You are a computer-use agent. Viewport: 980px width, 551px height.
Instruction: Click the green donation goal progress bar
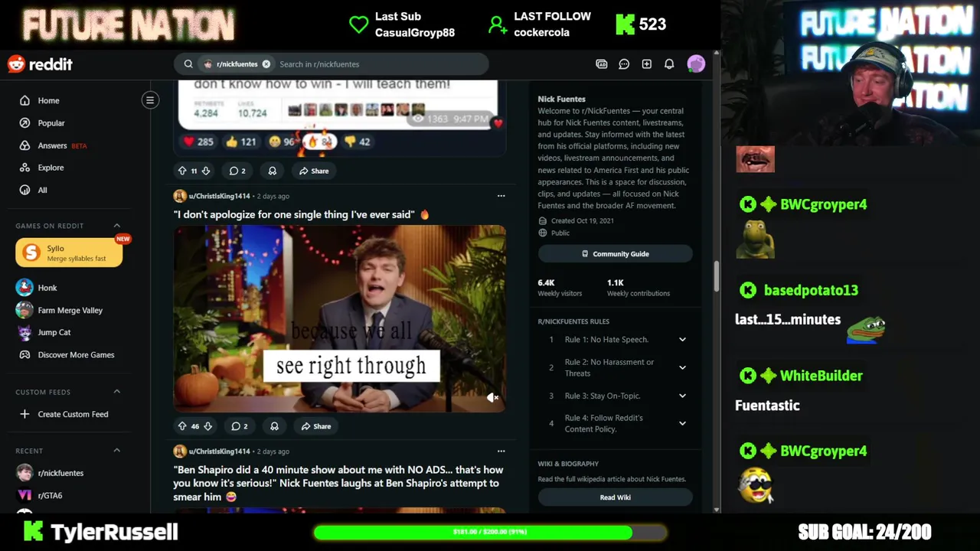point(490,532)
